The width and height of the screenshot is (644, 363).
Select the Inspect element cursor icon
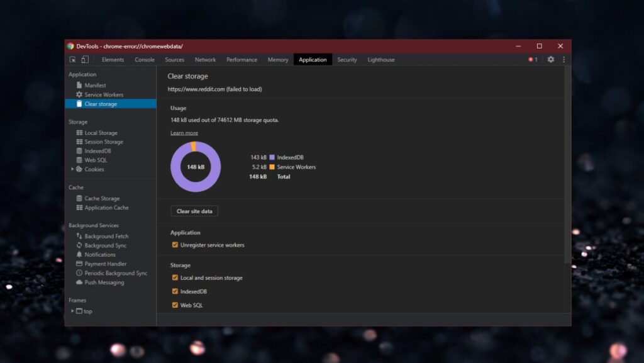(72, 59)
